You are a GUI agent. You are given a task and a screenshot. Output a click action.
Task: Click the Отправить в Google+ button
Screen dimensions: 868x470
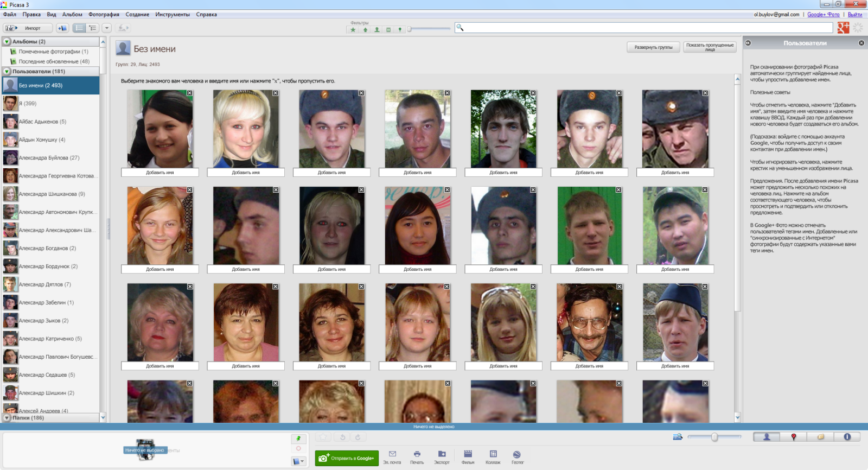(x=347, y=458)
